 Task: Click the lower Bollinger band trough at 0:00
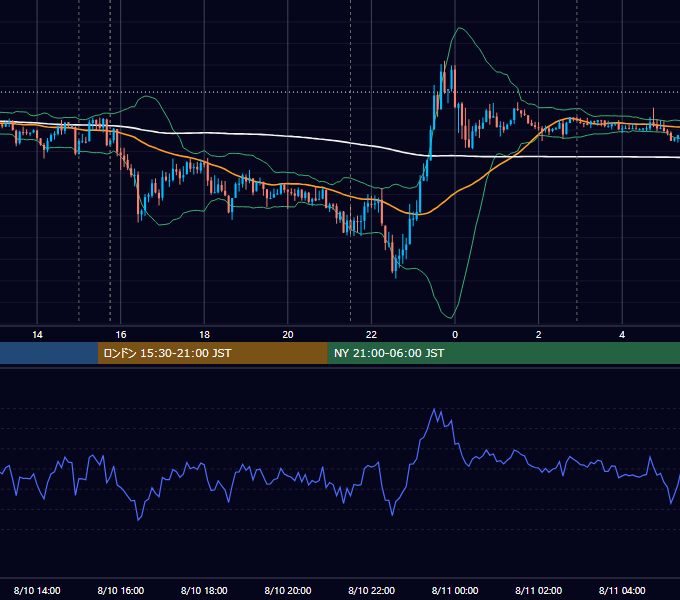450,317
